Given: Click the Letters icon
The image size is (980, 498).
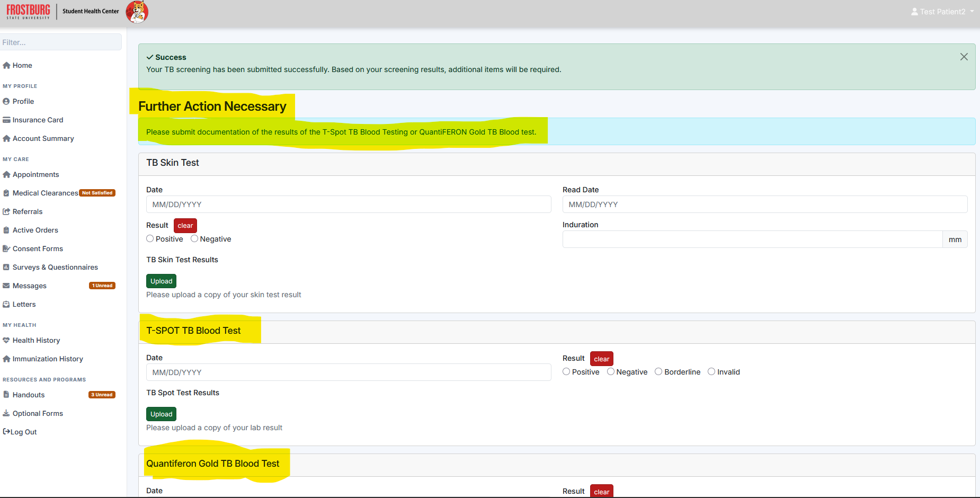Looking at the screenshot, I should [6, 304].
